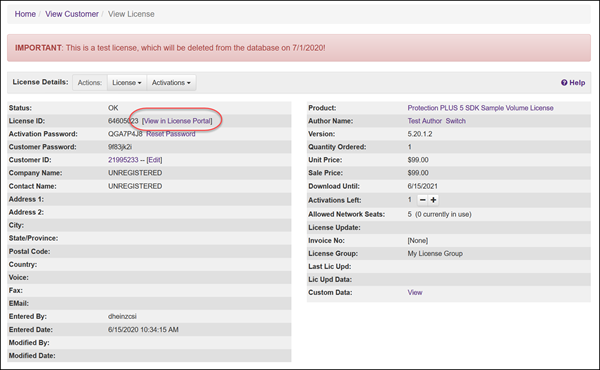Click the Status OK value

[x=113, y=108]
